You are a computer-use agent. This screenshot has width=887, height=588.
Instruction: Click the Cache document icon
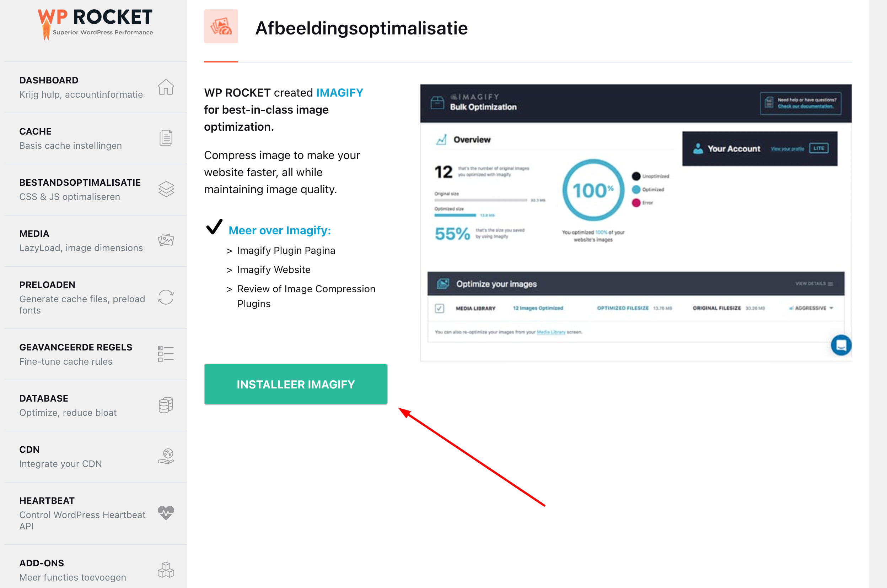click(166, 138)
